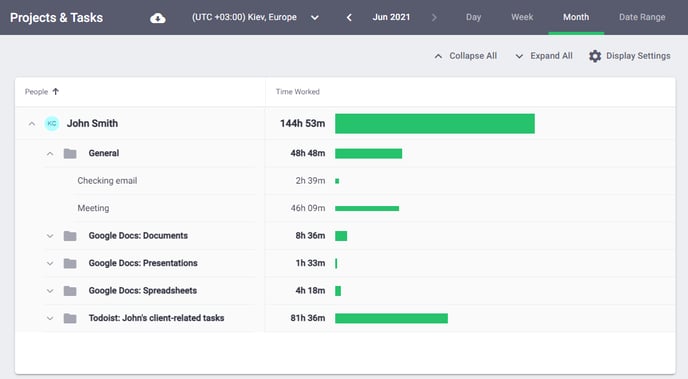Image resolution: width=688 pixels, height=379 pixels.
Task: Click Google Docs: Presentations folder icon
Action: click(x=70, y=263)
